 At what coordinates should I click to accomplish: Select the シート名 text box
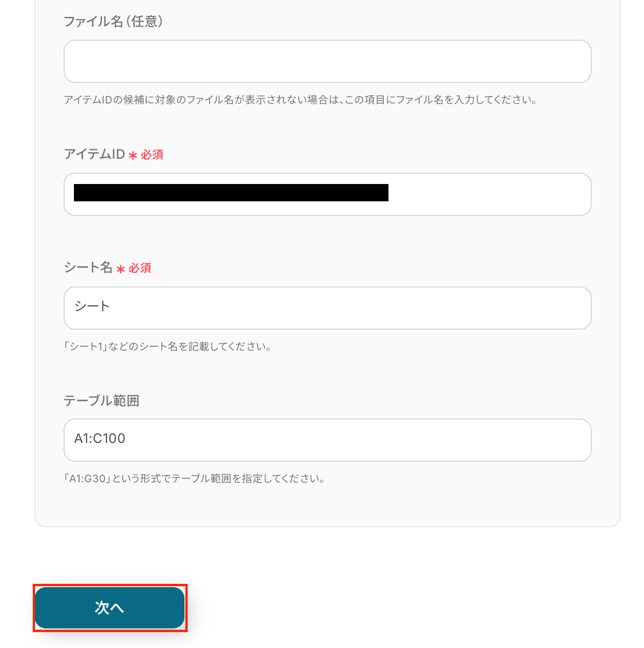[x=327, y=308]
